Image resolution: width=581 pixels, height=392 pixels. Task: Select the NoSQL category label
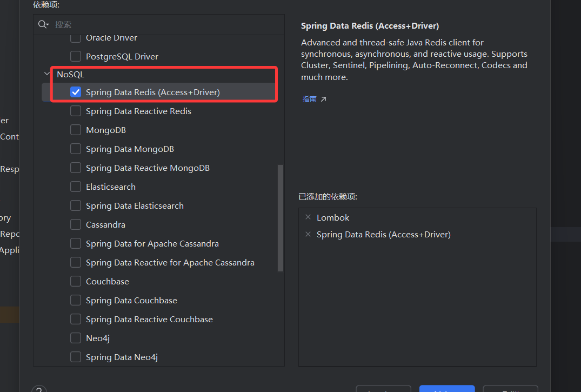tap(70, 74)
